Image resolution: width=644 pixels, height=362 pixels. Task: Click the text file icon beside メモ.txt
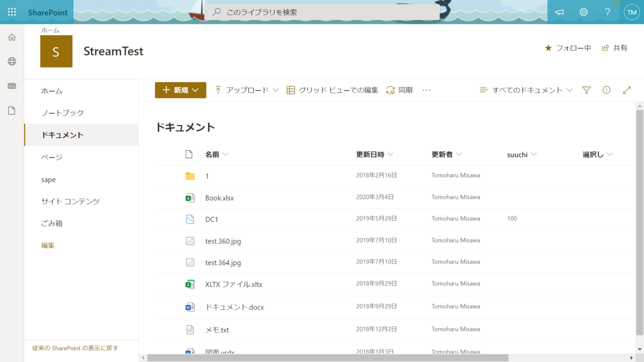point(190,330)
